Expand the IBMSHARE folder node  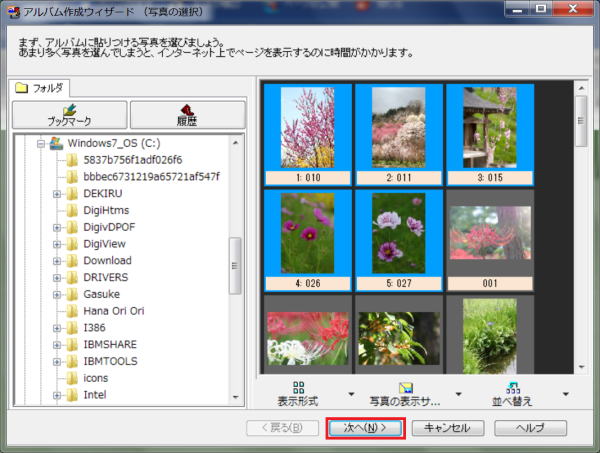pyautogui.click(x=57, y=345)
